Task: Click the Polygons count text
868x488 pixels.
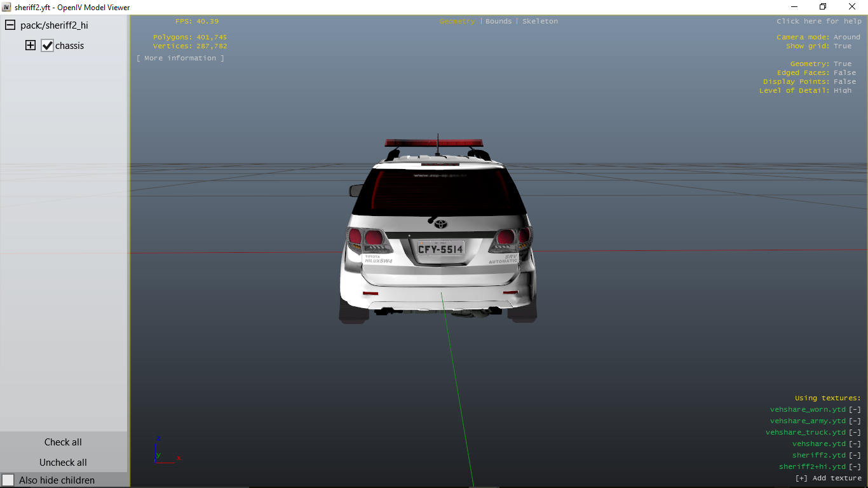Action: (x=190, y=37)
